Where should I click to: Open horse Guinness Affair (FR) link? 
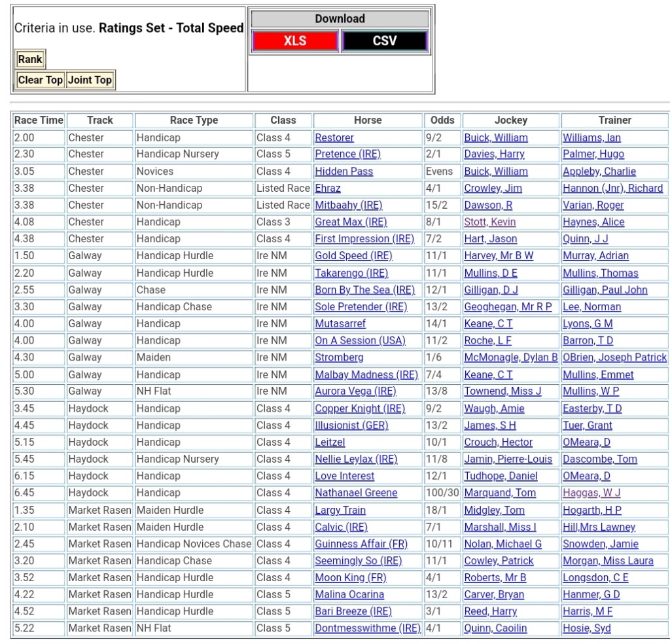pyautogui.click(x=361, y=544)
